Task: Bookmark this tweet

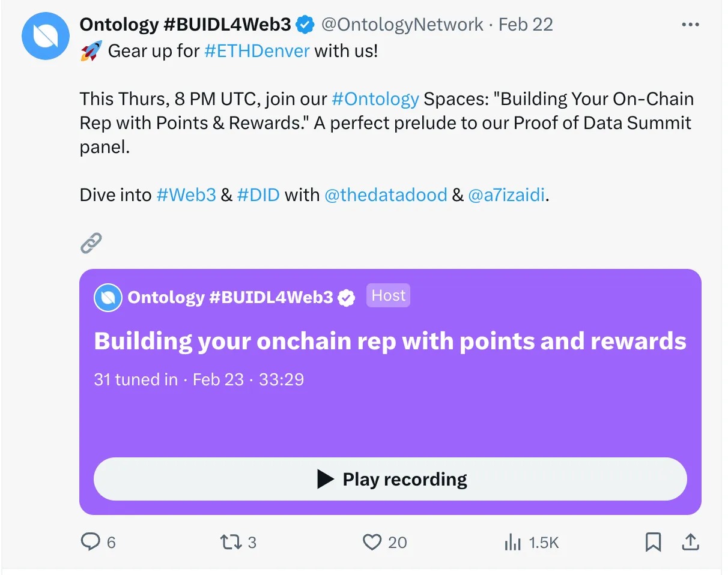Action: click(653, 542)
